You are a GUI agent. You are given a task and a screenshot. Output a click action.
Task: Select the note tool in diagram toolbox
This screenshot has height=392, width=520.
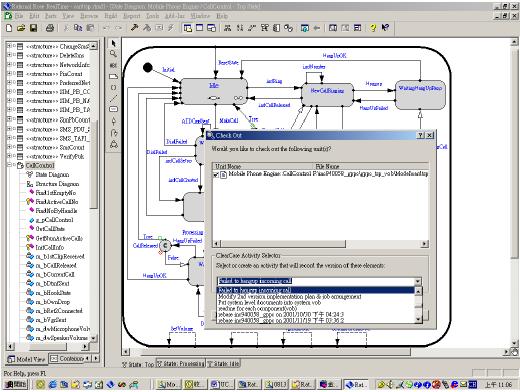(114, 76)
